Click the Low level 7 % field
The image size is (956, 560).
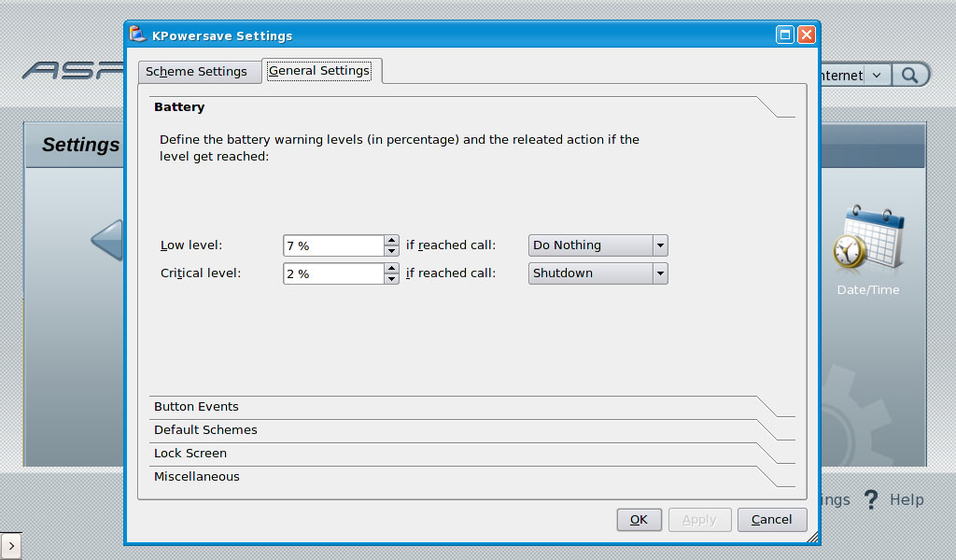pyautogui.click(x=333, y=245)
